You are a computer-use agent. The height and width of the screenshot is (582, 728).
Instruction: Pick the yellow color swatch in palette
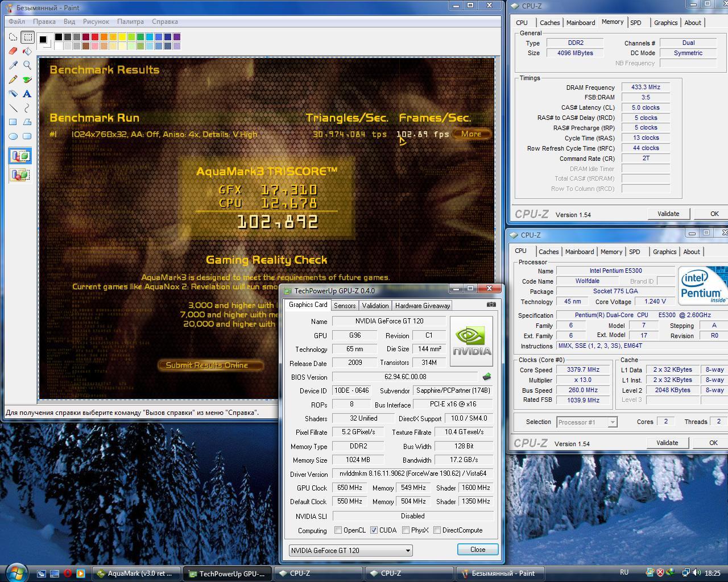pyautogui.click(x=122, y=37)
